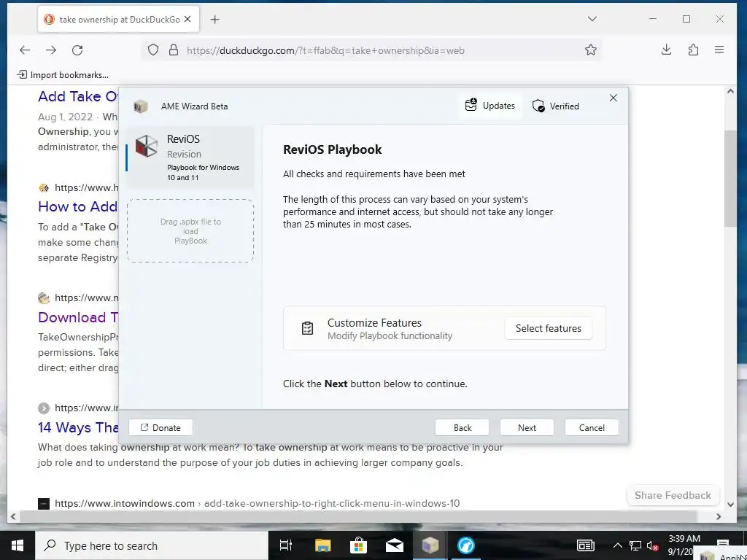Close the AME Wizard dialog
Image resolution: width=747 pixels, height=560 pixels.
point(613,98)
